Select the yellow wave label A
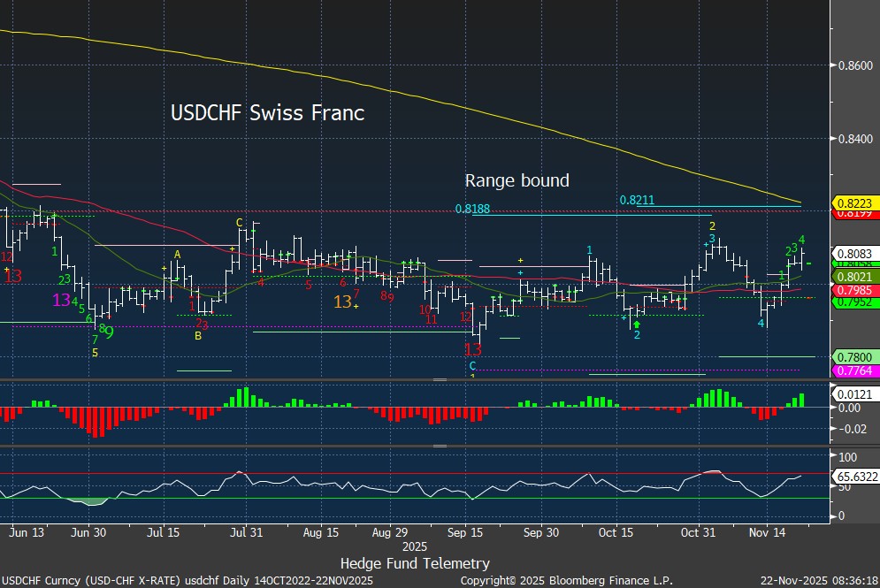This screenshot has width=880, height=588. pyautogui.click(x=177, y=255)
